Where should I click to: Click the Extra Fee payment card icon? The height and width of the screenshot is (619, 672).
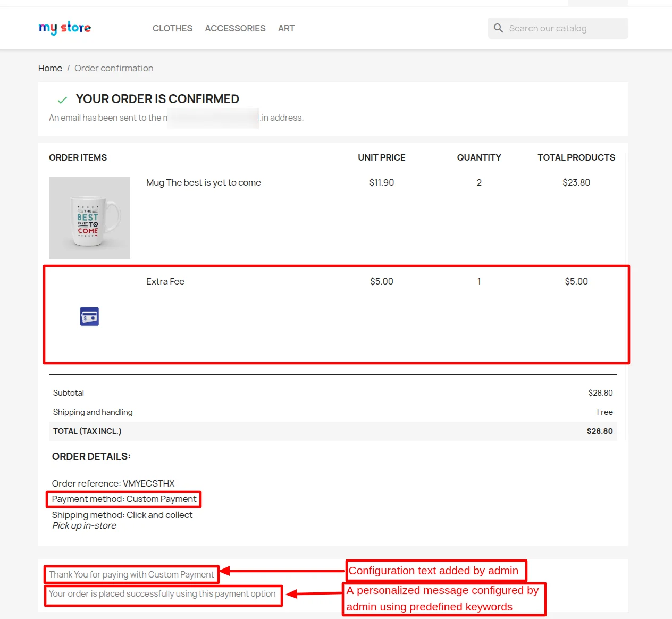coord(89,316)
